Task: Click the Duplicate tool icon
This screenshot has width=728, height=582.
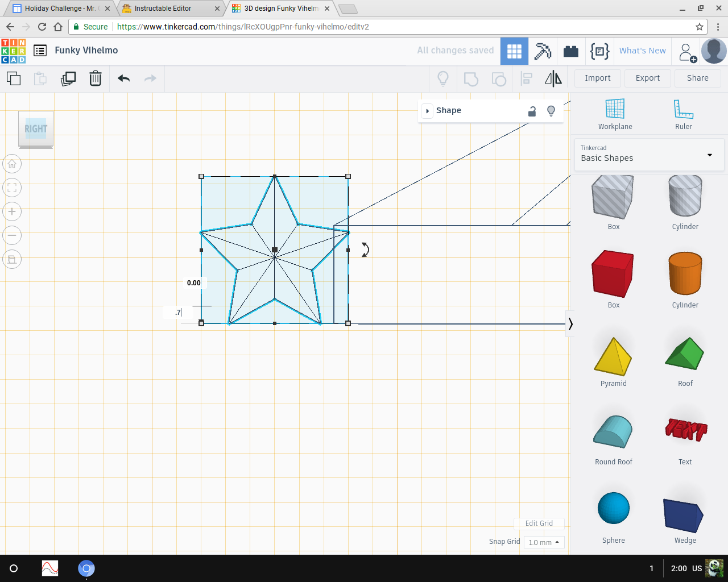Action: pos(68,78)
